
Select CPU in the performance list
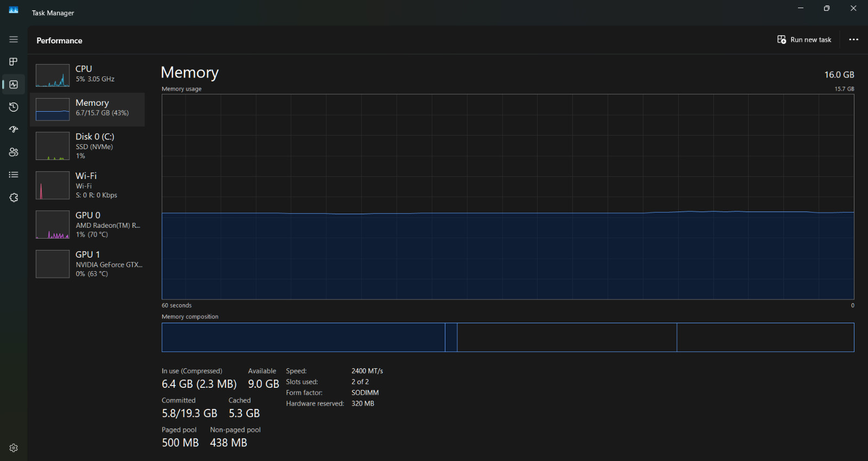(x=87, y=75)
